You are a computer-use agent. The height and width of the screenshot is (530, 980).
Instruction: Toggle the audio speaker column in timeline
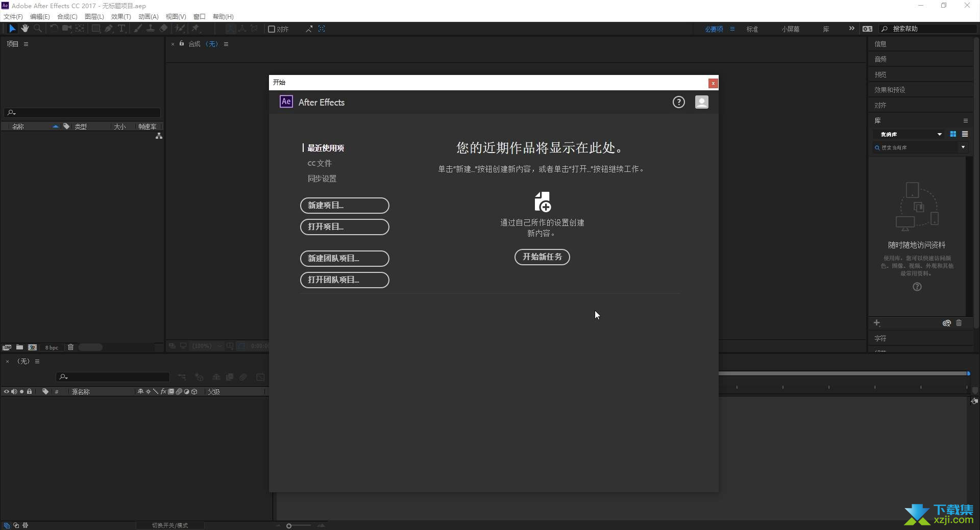[14, 392]
